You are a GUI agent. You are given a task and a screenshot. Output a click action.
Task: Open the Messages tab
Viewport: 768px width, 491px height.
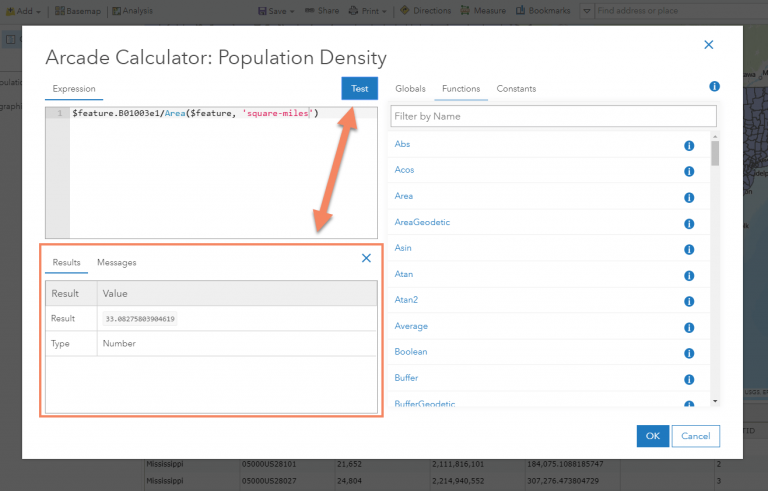pyautogui.click(x=117, y=262)
